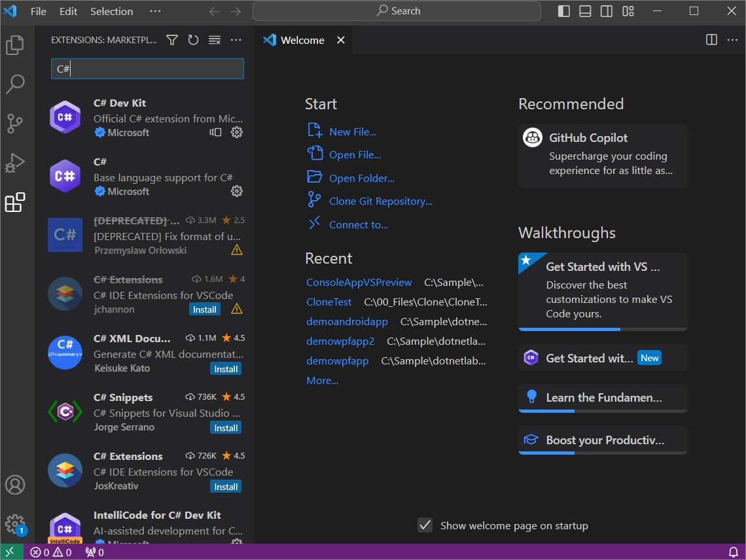The image size is (746, 560).
Task: Click warning icon on deprecated Orłowski extension
Action: [x=236, y=251]
